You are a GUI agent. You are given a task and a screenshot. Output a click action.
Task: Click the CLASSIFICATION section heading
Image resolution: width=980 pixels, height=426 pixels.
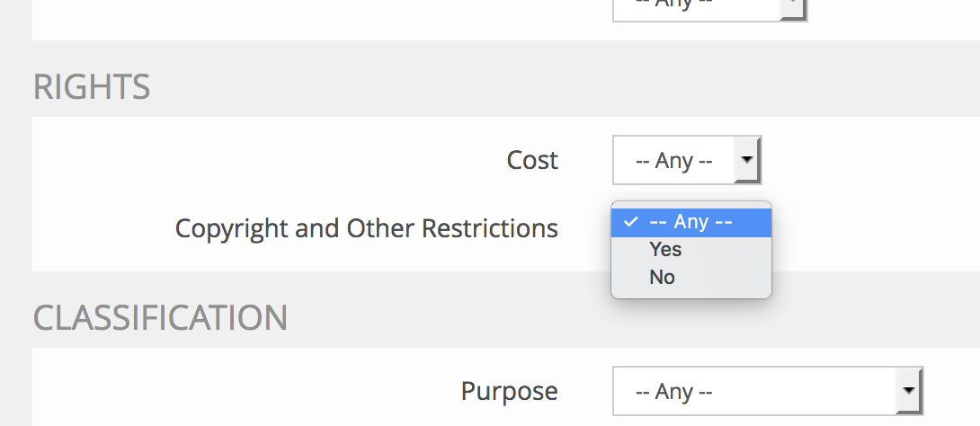[x=160, y=317]
